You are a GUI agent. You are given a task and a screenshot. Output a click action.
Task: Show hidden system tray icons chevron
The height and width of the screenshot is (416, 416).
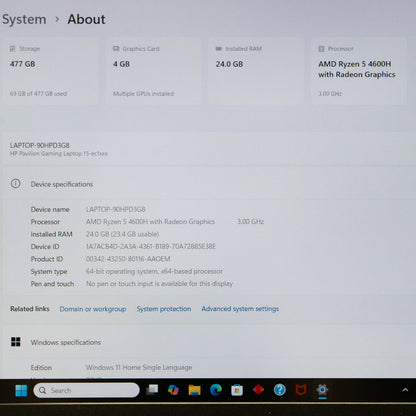click(405, 390)
